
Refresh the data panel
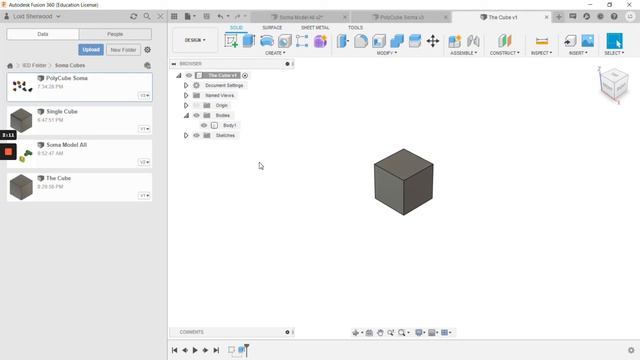(x=133, y=16)
